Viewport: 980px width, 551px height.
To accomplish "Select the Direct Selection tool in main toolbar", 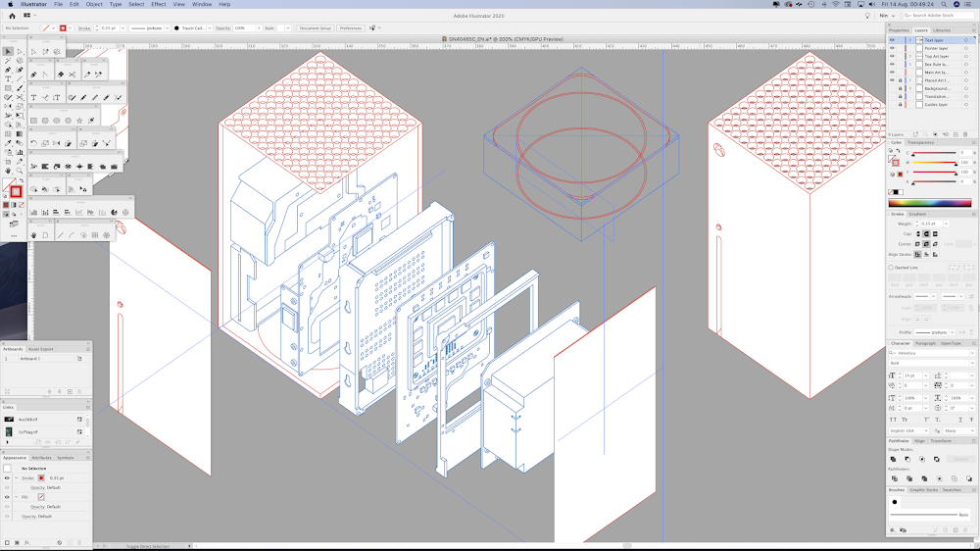I will coord(20,52).
